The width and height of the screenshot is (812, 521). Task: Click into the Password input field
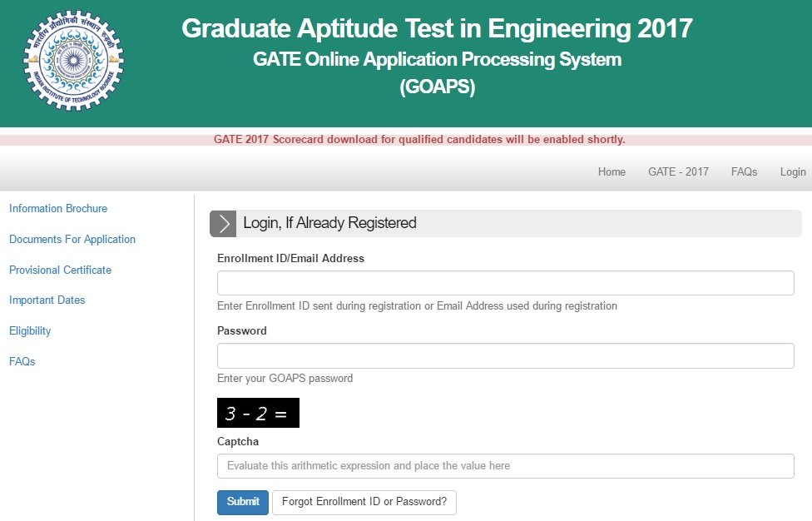click(x=505, y=356)
